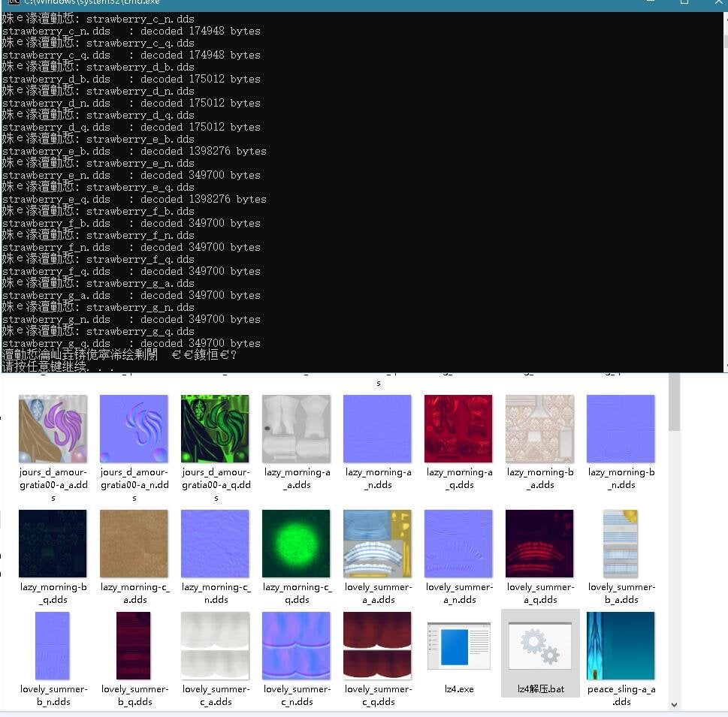Select lovely_summer-b_a.dds narrow texture
This screenshot has height=717, width=728.
tap(621, 544)
